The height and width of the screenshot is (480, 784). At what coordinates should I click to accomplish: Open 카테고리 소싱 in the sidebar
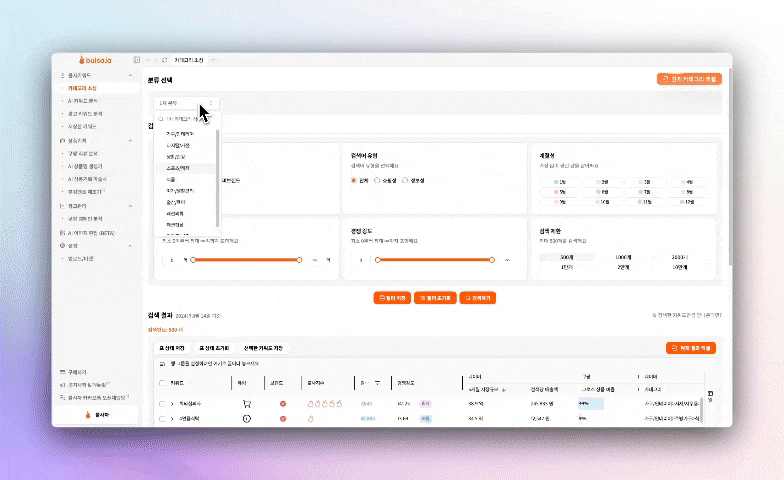point(96,88)
